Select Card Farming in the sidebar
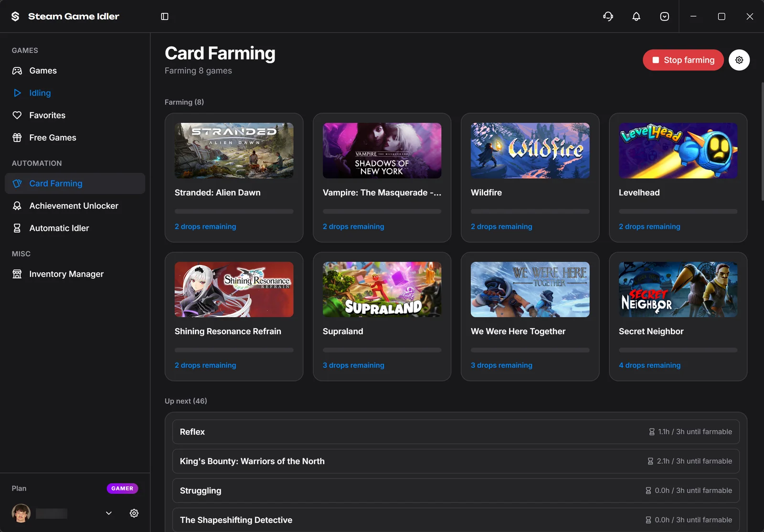The image size is (764, 532). (x=75, y=183)
